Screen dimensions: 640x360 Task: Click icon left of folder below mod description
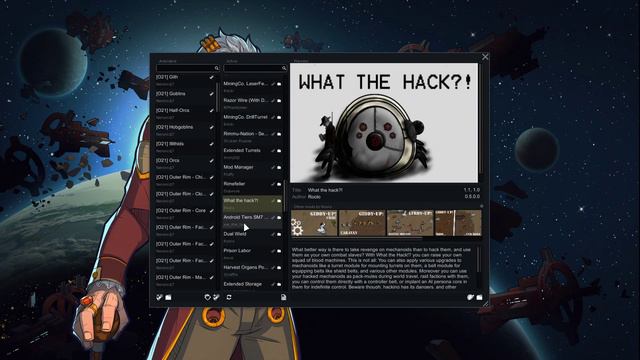(x=470, y=297)
